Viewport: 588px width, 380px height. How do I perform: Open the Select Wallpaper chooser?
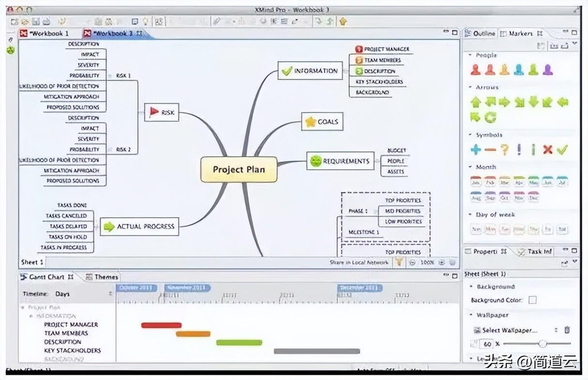[x=510, y=330]
